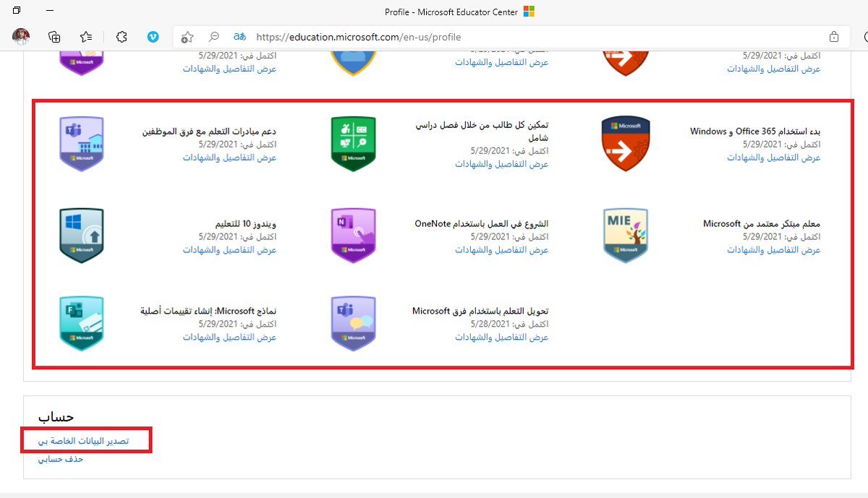Click the zoom magnifier icon in address bar

pyautogui.click(x=213, y=37)
